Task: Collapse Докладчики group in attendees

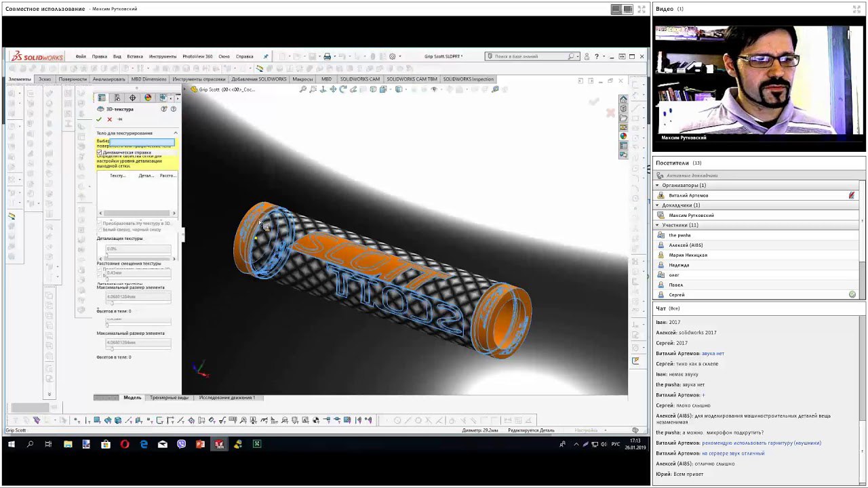Action: (657, 205)
